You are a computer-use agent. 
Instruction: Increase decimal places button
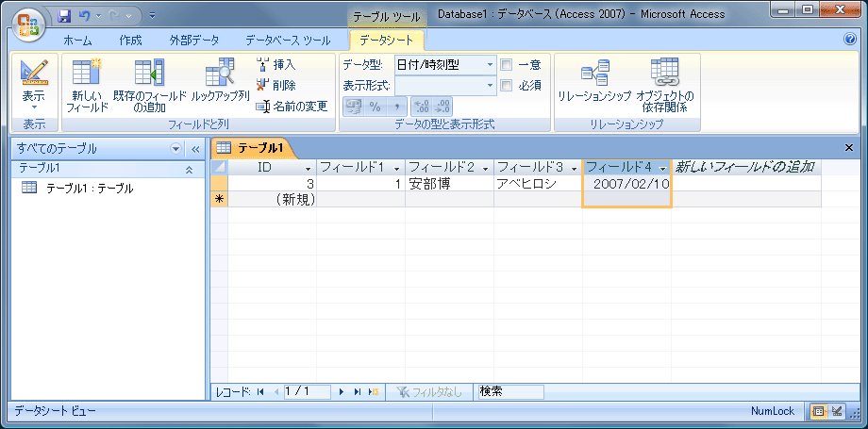click(422, 107)
